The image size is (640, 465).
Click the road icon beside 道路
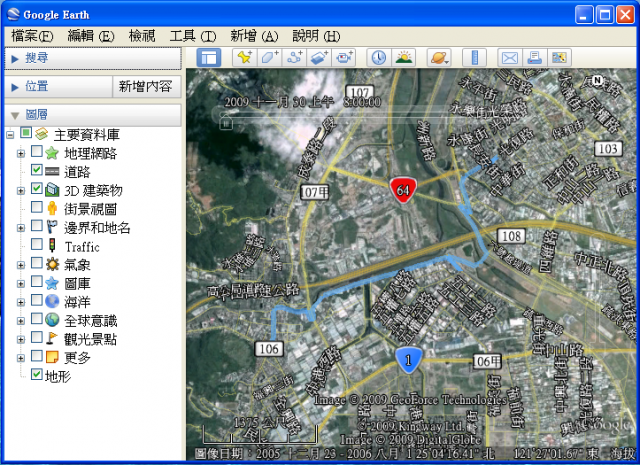52,171
